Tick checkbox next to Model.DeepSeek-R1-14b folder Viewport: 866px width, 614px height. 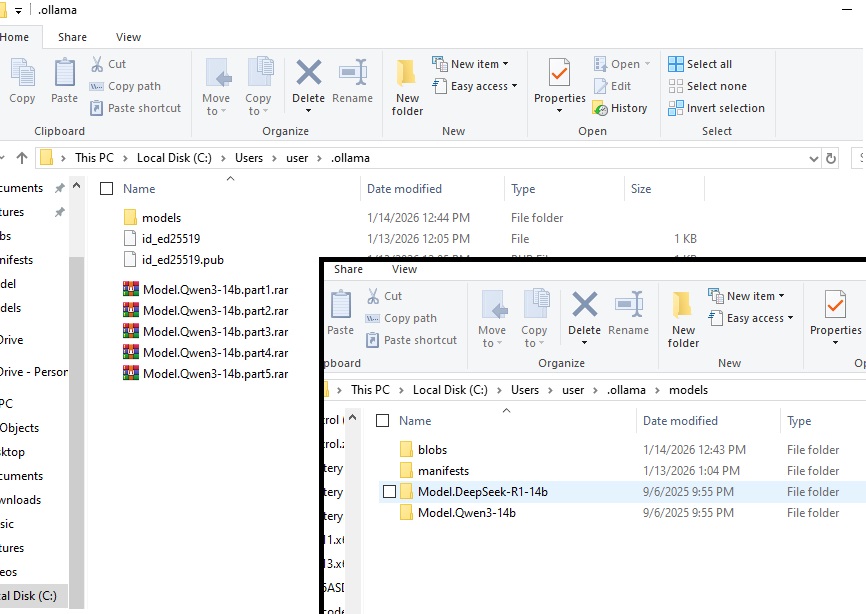(x=389, y=492)
